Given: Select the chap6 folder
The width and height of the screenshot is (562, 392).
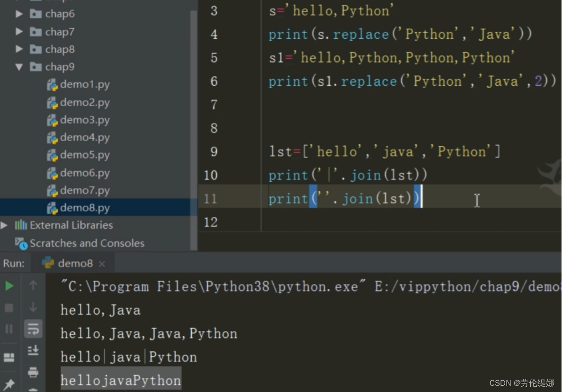Looking at the screenshot, I should click(x=60, y=14).
